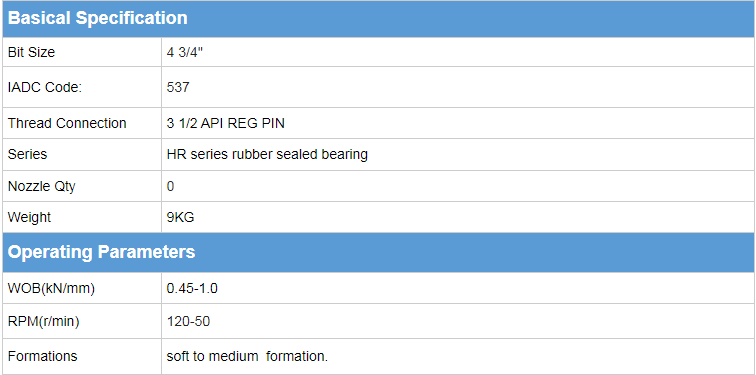Select the 120-50 RPM value

(x=189, y=321)
